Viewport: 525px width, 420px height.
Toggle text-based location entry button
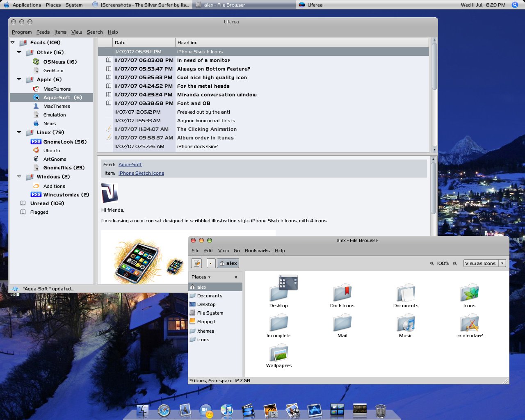197,263
